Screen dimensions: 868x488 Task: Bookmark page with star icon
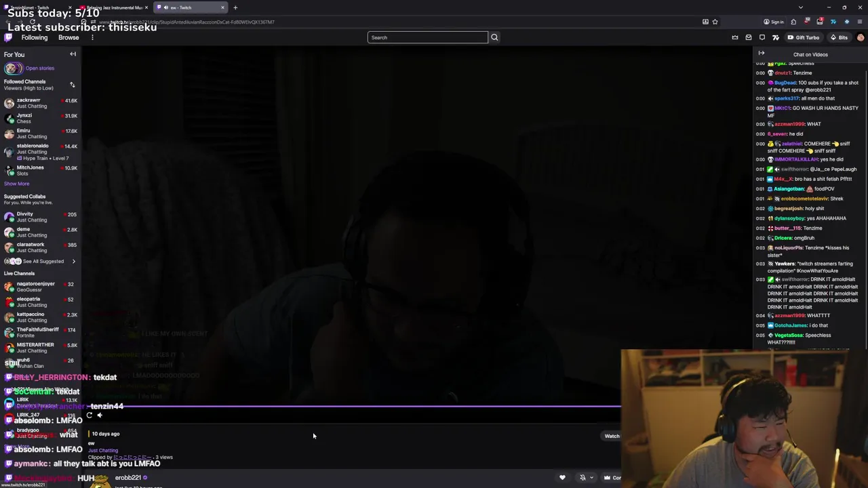click(715, 22)
